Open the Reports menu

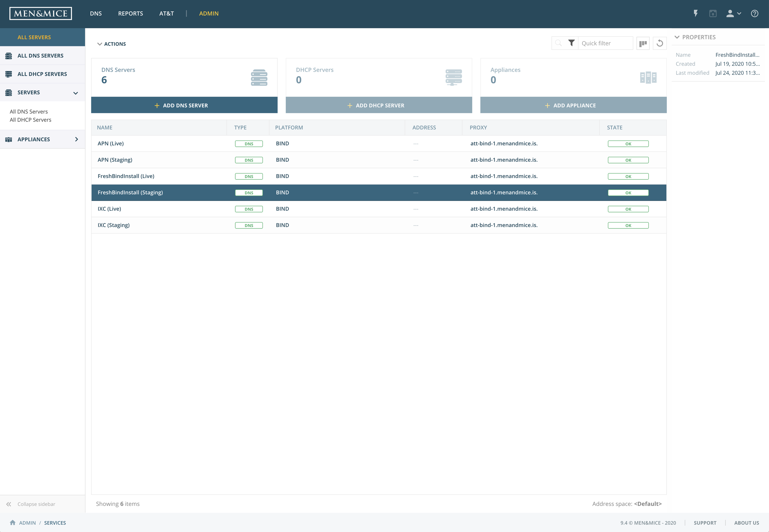pyautogui.click(x=131, y=13)
